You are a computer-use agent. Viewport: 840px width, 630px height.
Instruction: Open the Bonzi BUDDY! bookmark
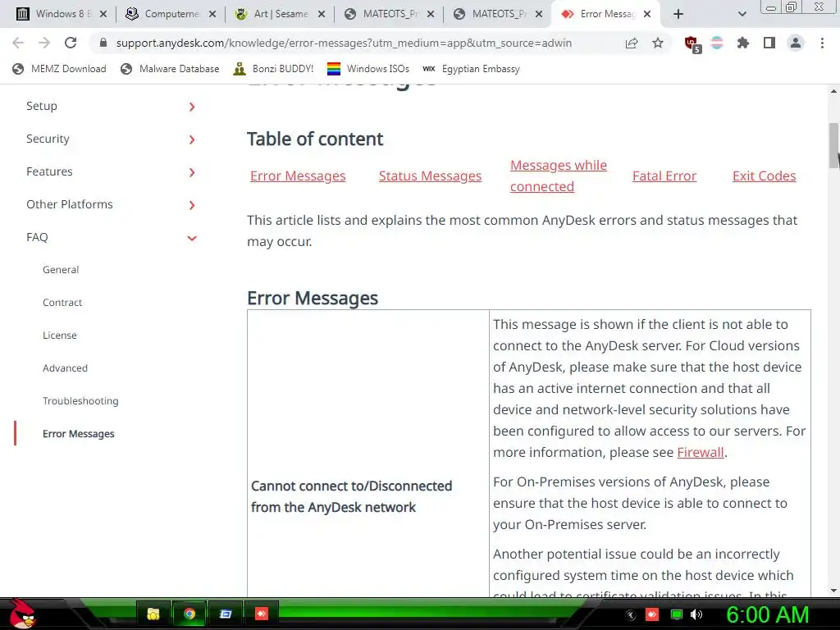[273, 69]
